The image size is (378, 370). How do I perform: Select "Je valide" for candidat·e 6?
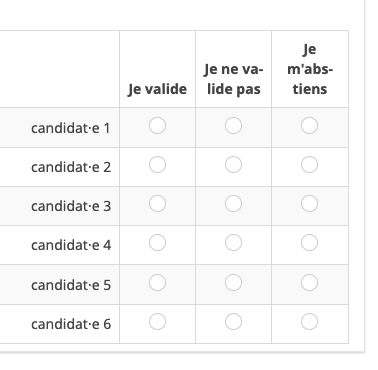pos(157,322)
